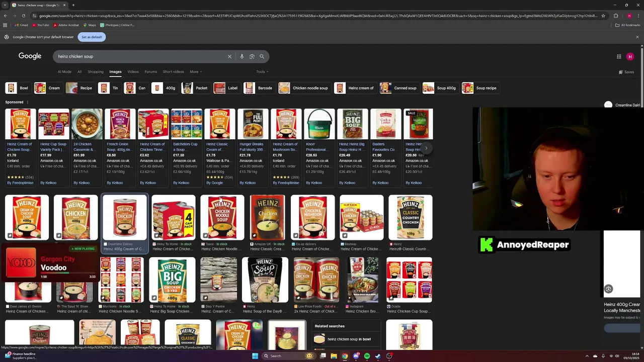Image resolution: width=644 pixels, height=362 pixels.
Task: Open the Chrome three-dot menu
Action: [638, 16]
